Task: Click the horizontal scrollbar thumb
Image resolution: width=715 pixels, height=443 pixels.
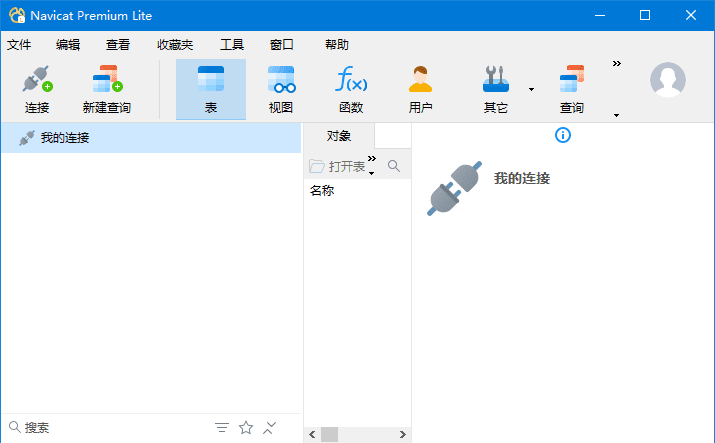Action: coord(329,434)
